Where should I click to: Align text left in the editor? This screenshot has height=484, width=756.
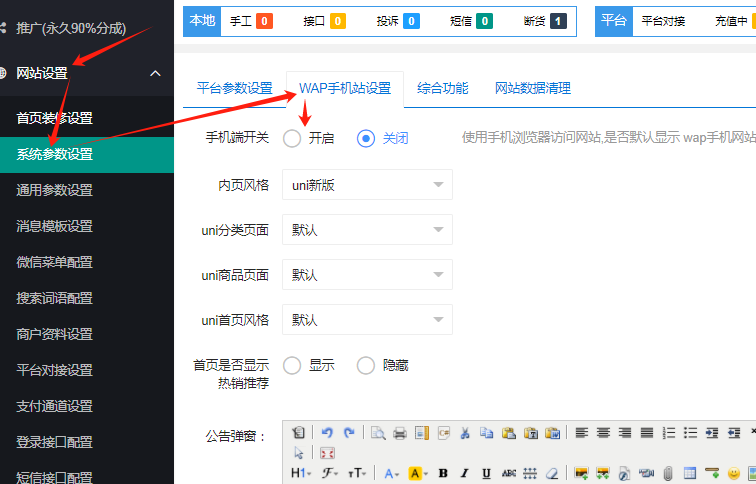582,433
